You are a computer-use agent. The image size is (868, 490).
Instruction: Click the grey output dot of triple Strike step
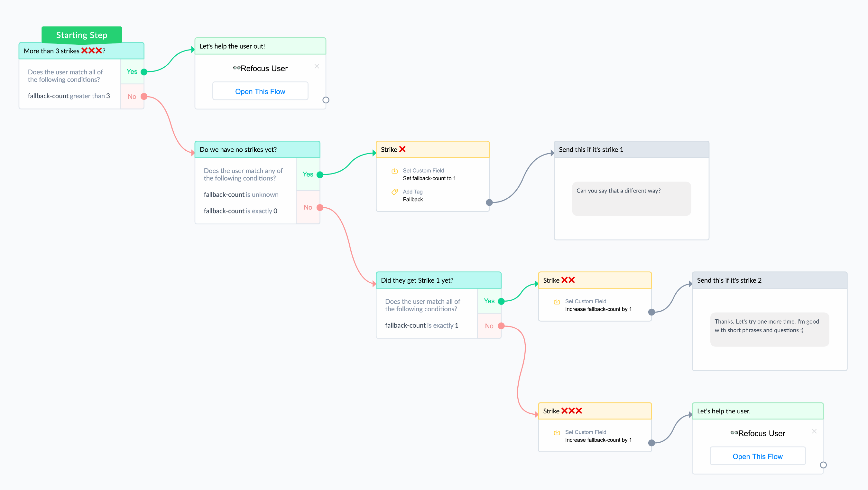click(x=652, y=443)
